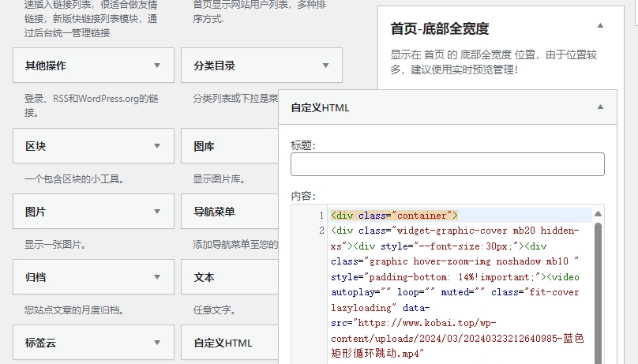Click the 图片 widget arrow icon

157,212
